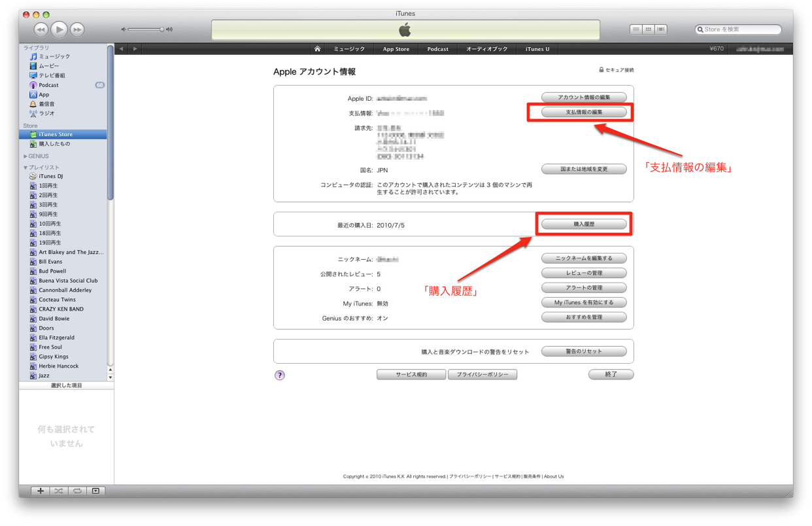
Task: Toggle the artwork viewer button at bottom
Action: pyautogui.click(x=95, y=491)
